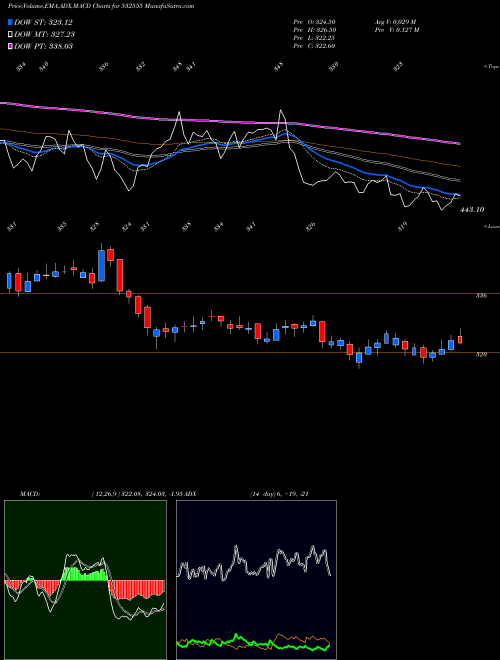Click the chart title mentioning MunafaSutra.com

pos(101,6)
